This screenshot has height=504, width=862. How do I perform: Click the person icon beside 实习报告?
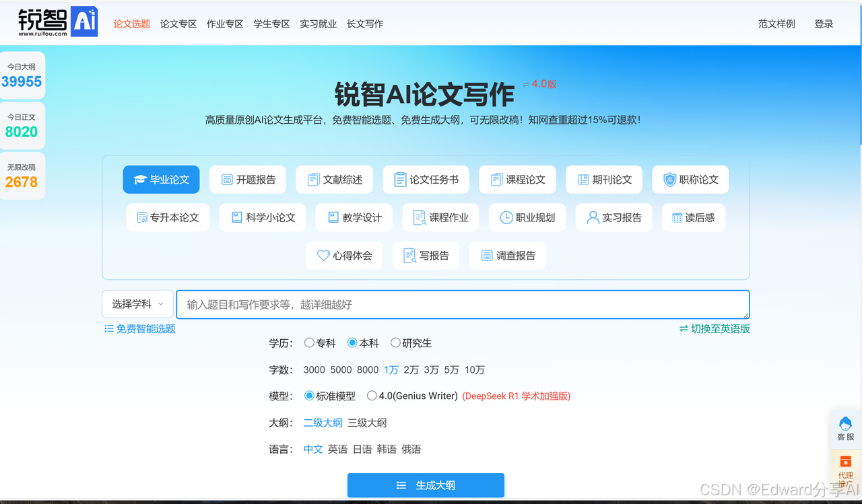pyautogui.click(x=593, y=217)
